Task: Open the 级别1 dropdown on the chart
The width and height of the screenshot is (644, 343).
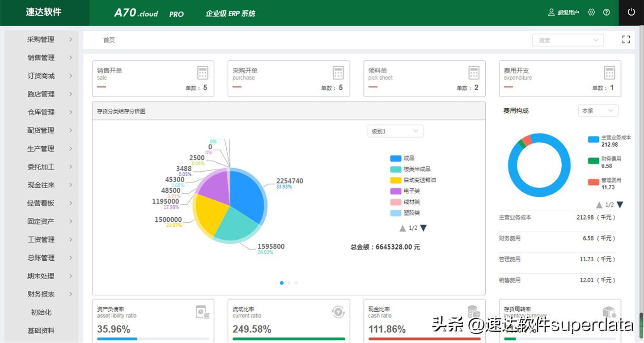Action: [395, 131]
